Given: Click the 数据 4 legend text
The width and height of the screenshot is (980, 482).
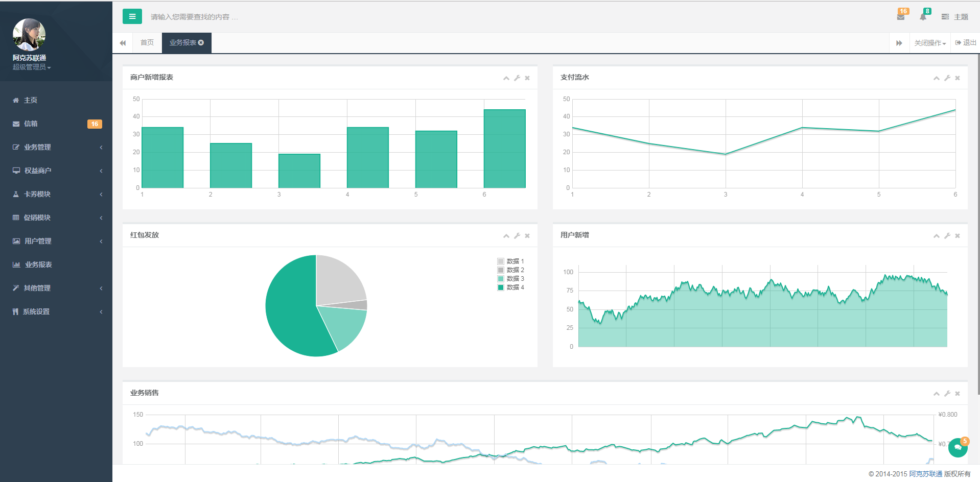Looking at the screenshot, I should point(516,287).
